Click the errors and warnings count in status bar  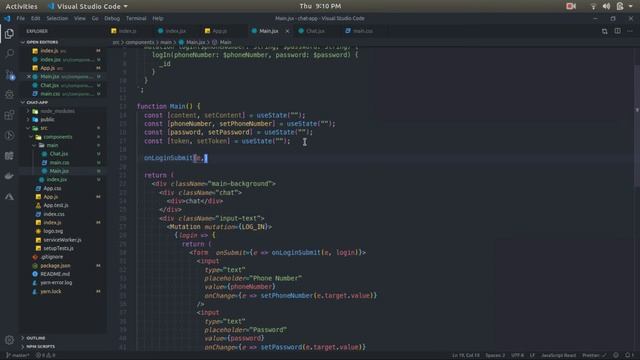tap(45, 355)
